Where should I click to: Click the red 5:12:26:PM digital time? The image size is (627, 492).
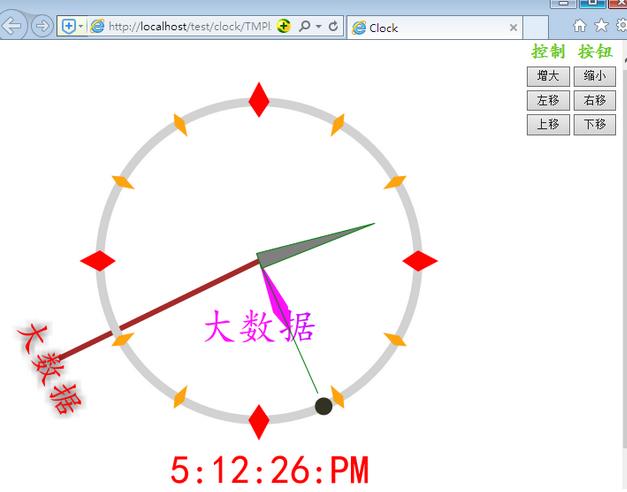click(x=269, y=469)
